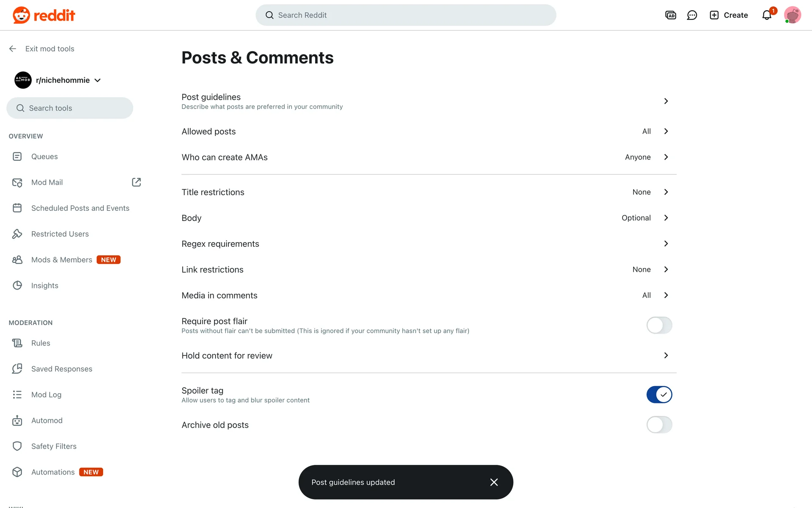Expand Hold content for review settings
The width and height of the screenshot is (812, 508).
coord(666,356)
